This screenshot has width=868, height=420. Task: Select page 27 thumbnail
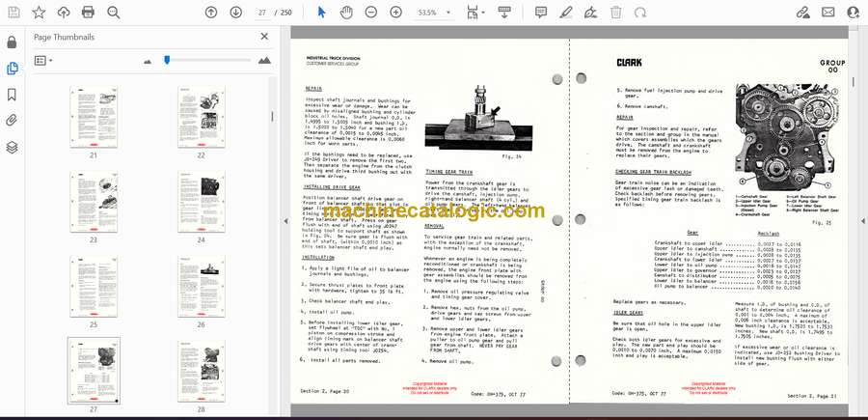pyautogui.click(x=94, y=371)
